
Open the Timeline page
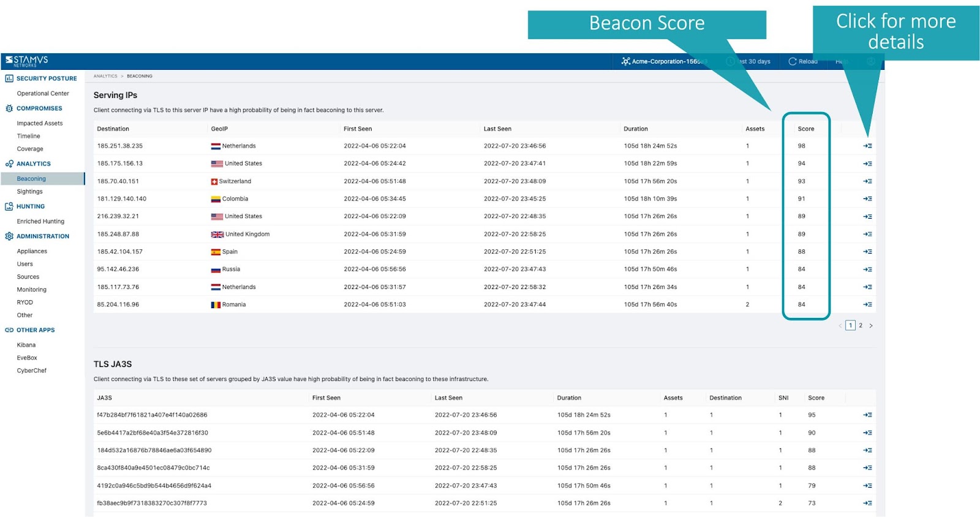tap(28, 136)
